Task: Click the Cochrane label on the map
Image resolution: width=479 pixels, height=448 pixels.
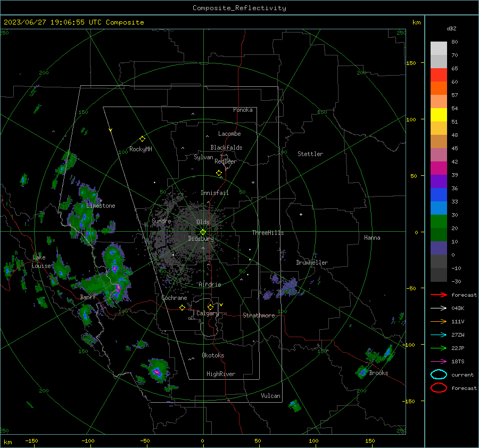Action: click(174, 298)
